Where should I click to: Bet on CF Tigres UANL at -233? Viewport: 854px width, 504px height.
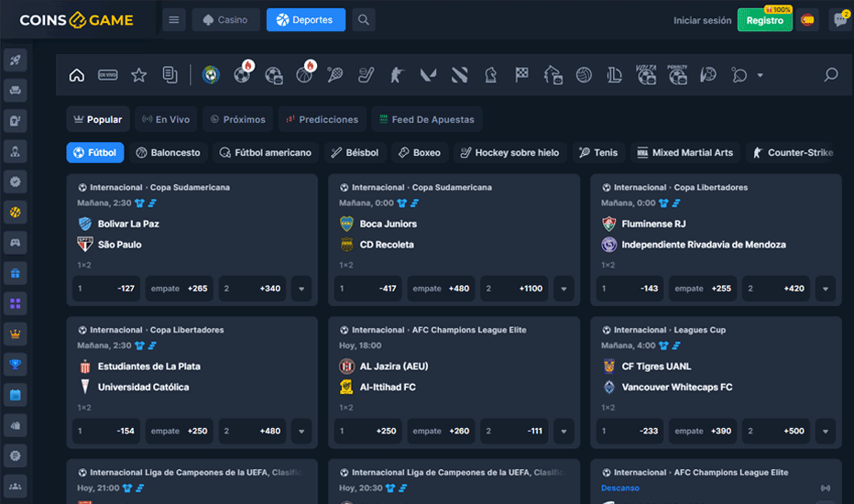pyautogui.click(x=630, y=431)
